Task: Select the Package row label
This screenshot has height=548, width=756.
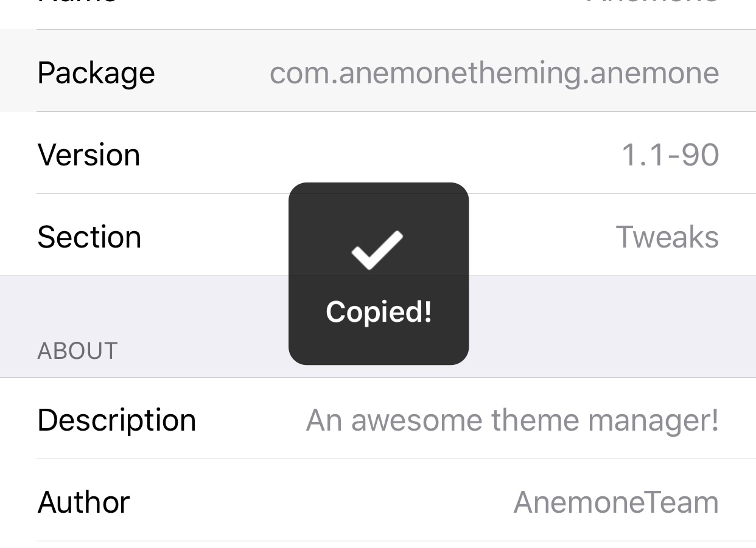Action: tap(96, 74)
